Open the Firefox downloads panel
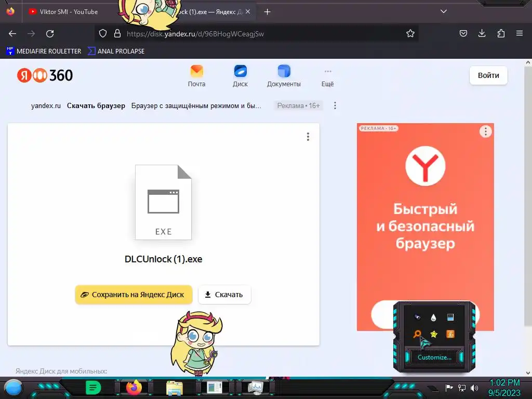532x399 pixels. tap(482, 33)
